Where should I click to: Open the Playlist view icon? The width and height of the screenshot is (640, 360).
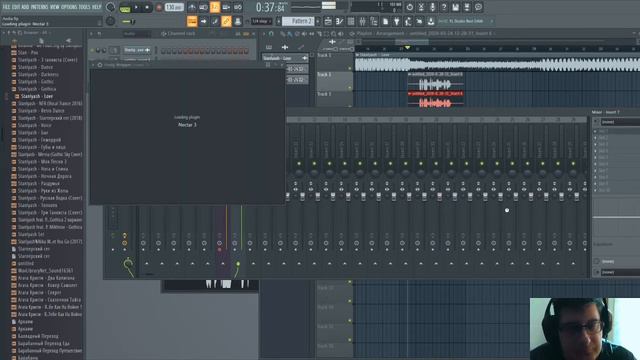pos(328,21)
